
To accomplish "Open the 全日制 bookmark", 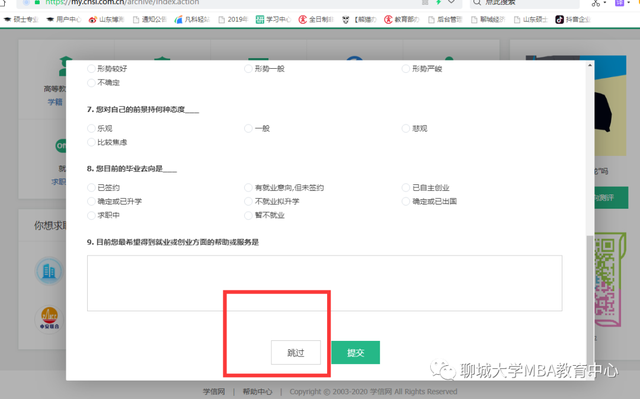I will (x=316, y=20).
